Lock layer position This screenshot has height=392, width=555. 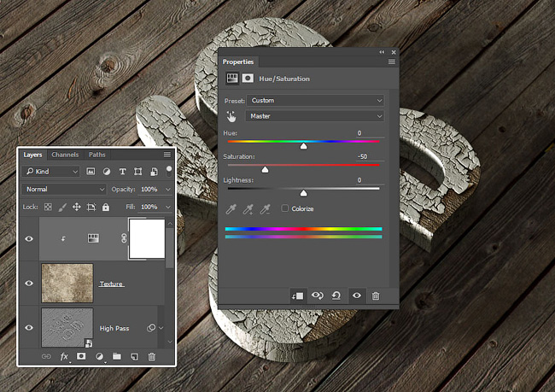tap(77, 208)
